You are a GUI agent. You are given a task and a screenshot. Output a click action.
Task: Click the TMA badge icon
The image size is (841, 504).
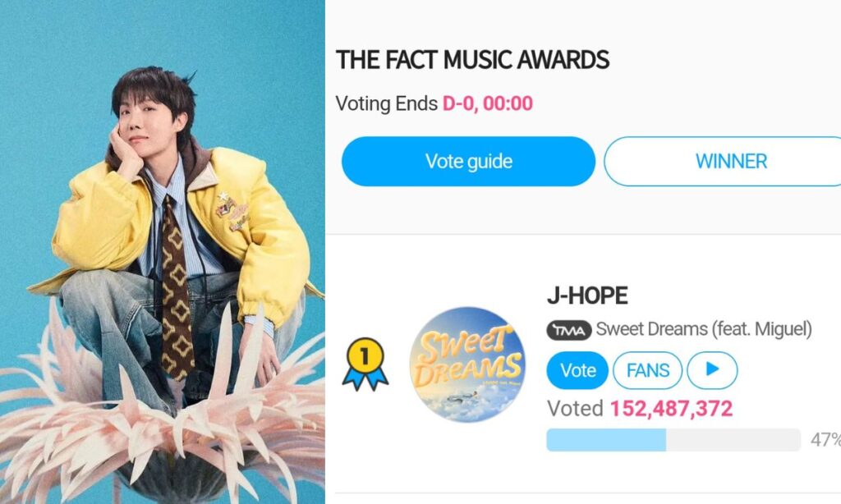[568, 330]
